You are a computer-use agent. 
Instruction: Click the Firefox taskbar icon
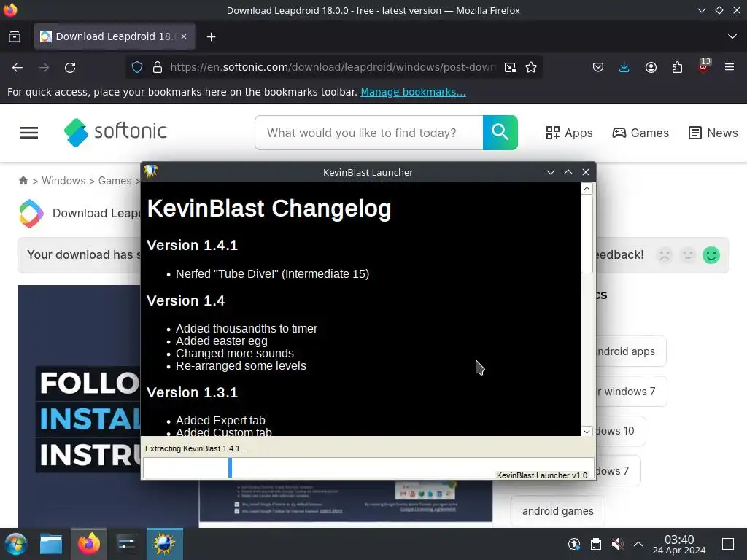pyautogui.click(x=89, y=544)
